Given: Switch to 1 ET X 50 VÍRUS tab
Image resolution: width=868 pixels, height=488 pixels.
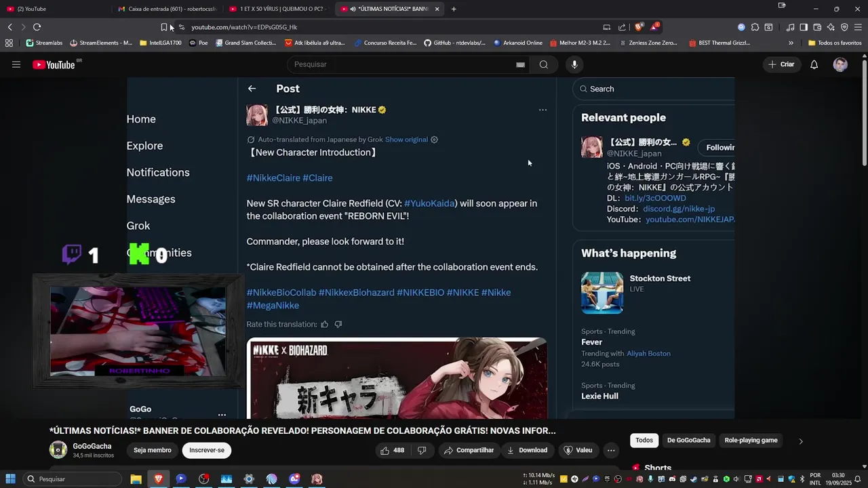Looking at the screenshot, I should 279,9.
